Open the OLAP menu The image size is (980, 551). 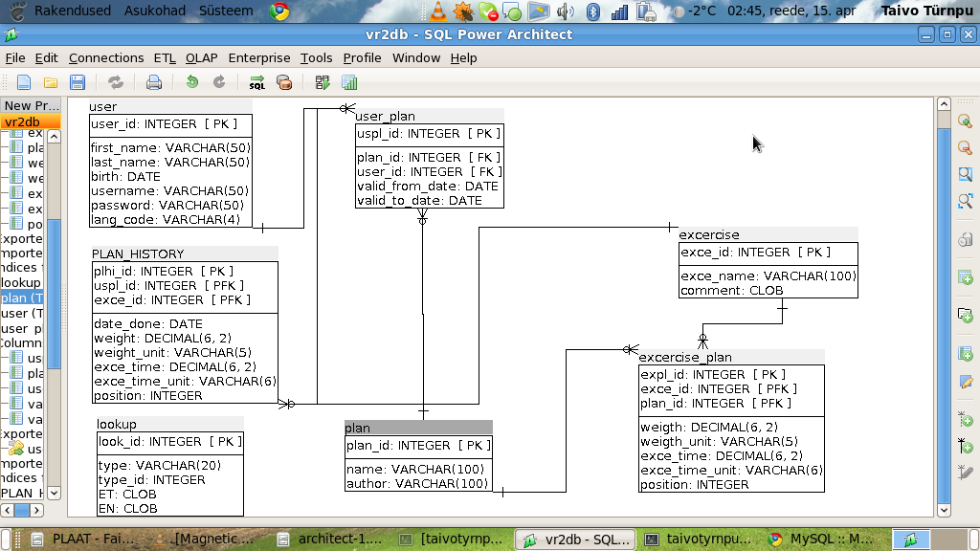(201, 58)
